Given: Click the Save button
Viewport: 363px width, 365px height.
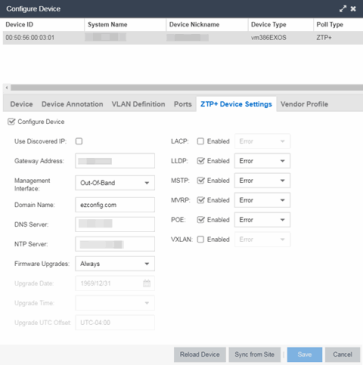Looking at the screenshot, I should [x=305, y=355].
